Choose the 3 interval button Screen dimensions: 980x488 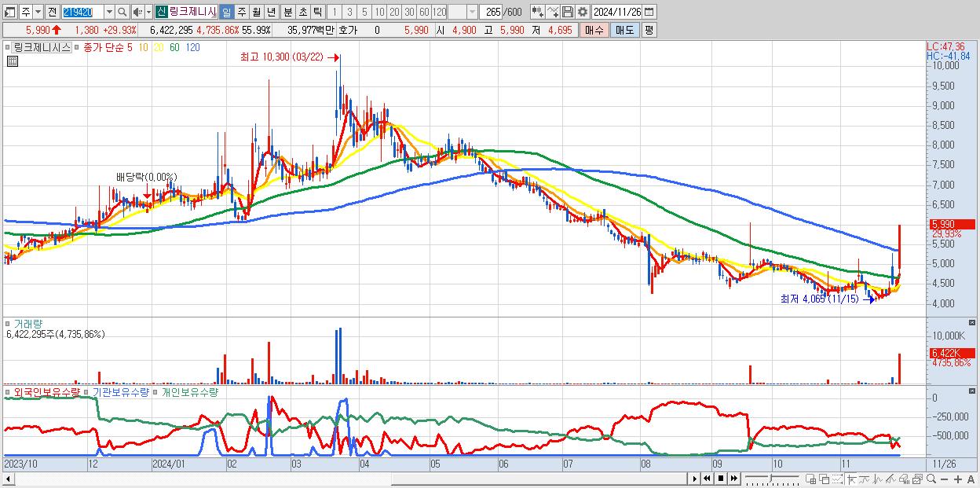(349, 12)
